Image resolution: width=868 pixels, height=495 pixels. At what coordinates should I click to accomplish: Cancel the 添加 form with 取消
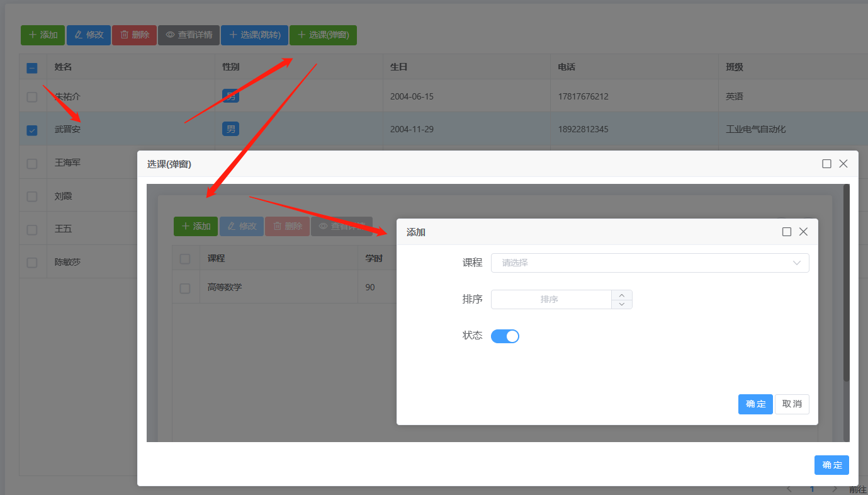pyautogui.click(x=792, y=404)
